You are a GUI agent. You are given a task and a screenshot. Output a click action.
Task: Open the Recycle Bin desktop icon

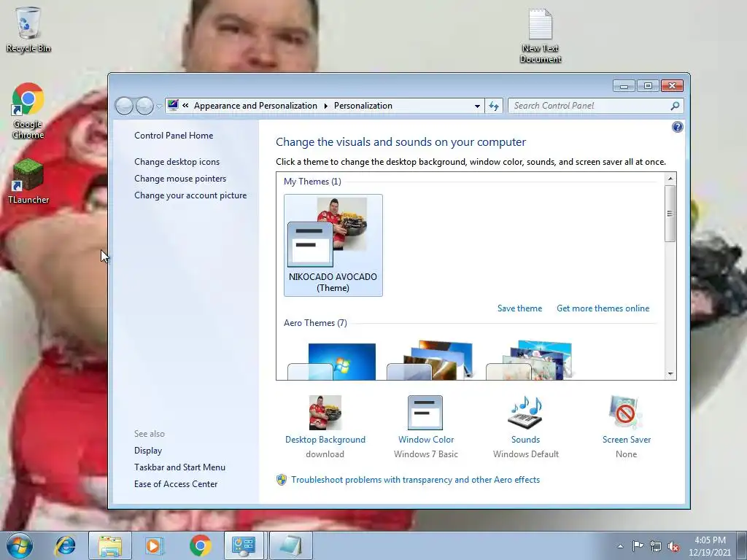pyautogui.click(x=28, y=29)
